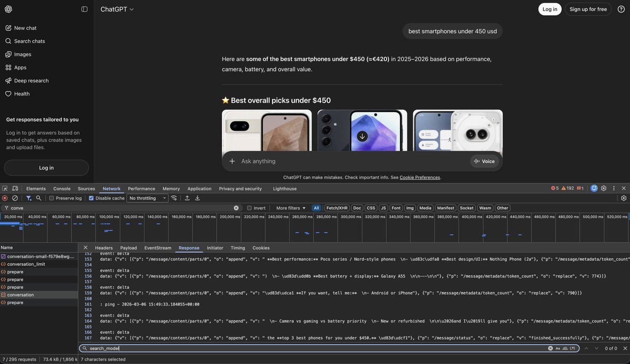The image size is (630, 364).
Task: Clear the 'conve' filter text
Action: 236,208
